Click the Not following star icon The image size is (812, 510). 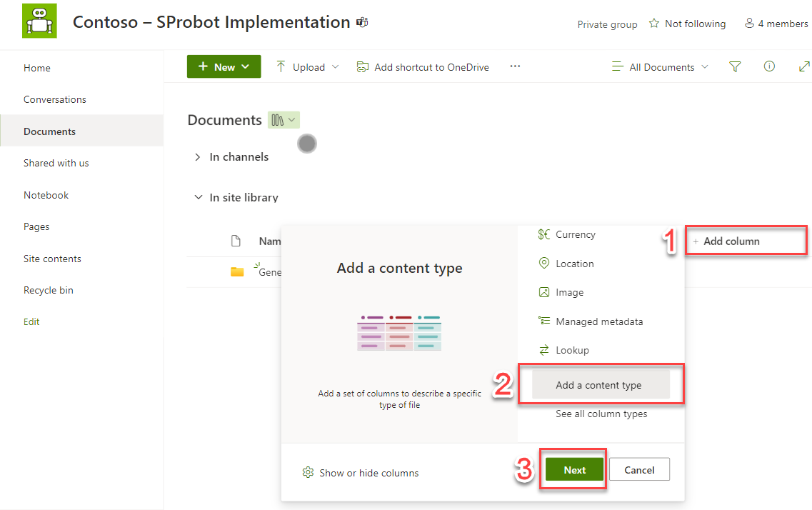pos(654,24)
